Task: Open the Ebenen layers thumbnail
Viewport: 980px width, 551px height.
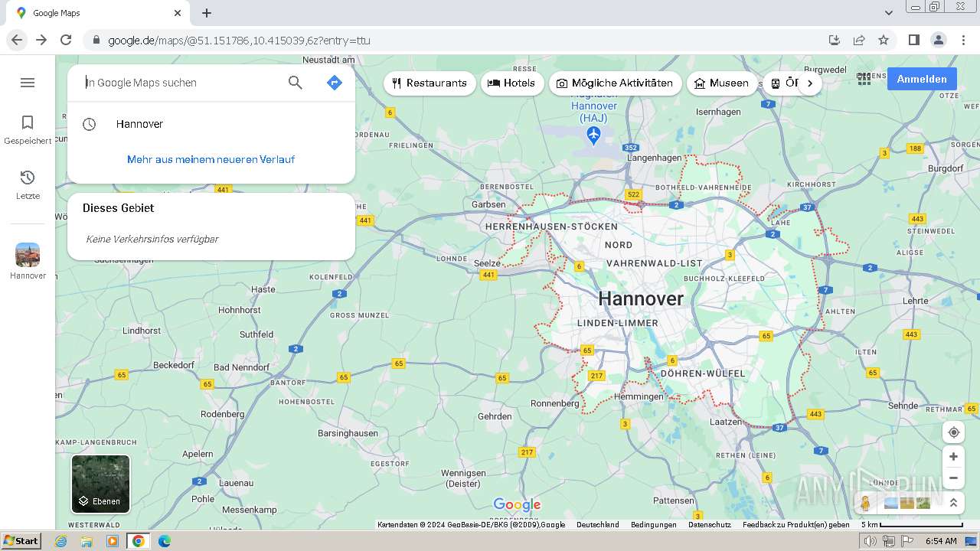Action: pyautogui.click(x=101, y=484)
